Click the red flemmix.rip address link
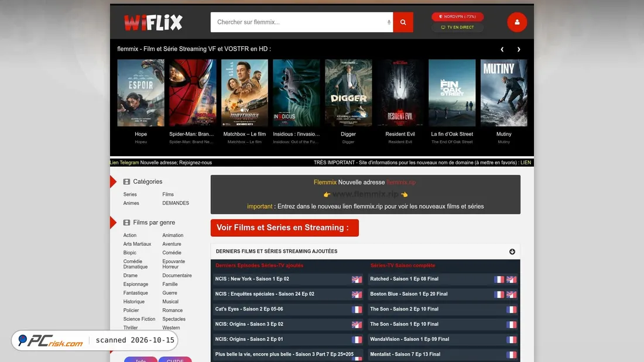 tap(401, 182)
